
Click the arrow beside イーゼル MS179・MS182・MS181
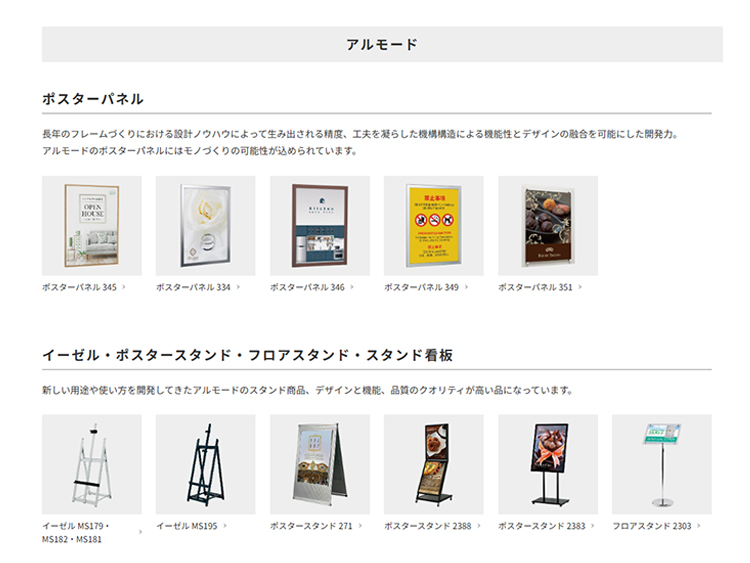pyautogui.click(x=139, y=532)
